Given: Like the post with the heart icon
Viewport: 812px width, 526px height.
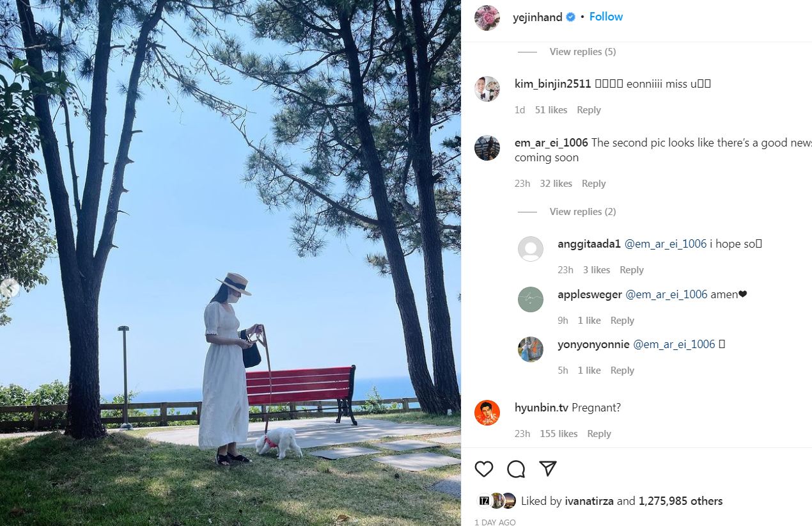Looking at the screenshot, I should (484, 469).
